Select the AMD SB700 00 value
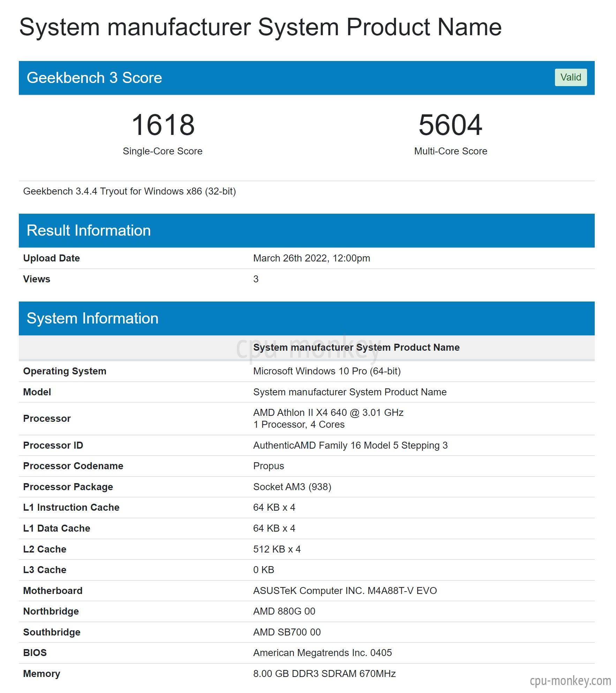The height and width of the screenshot is (693, 616). [x=287, y=632]
